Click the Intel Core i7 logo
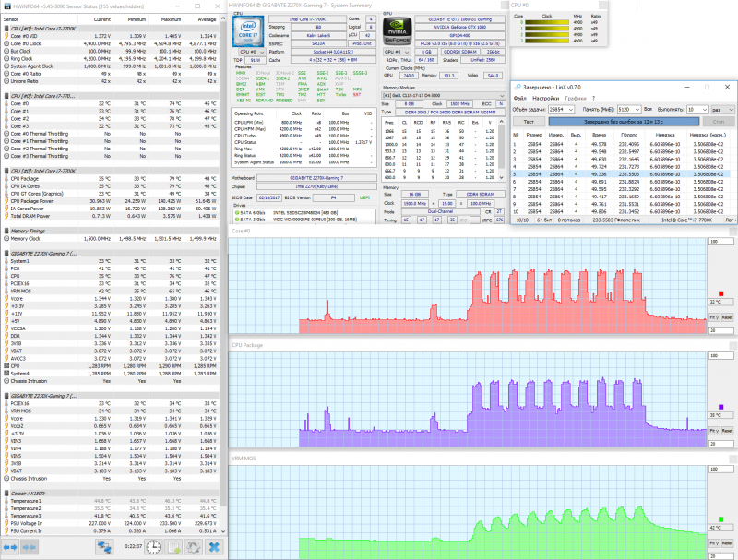Image resolution: width=738 pixels, height=560 pixels. [248, 31]
